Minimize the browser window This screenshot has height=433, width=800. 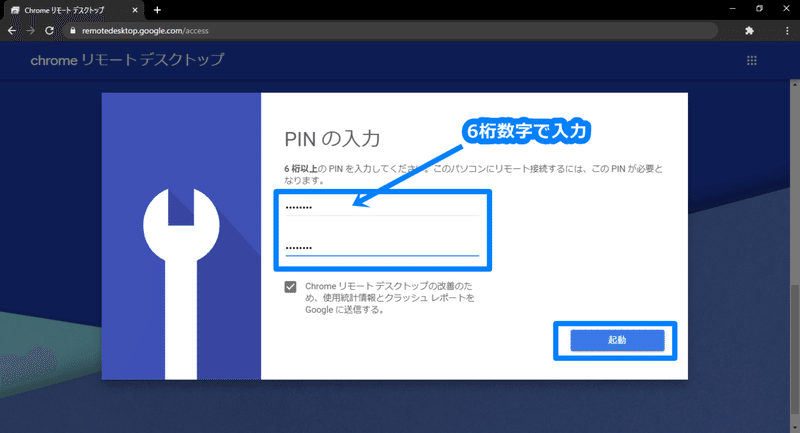(733, 9)
